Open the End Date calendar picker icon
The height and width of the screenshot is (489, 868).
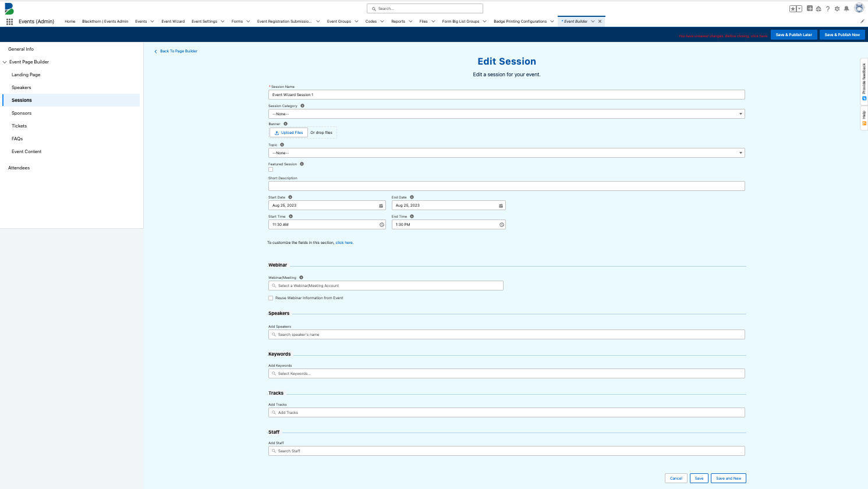[501, 205]
